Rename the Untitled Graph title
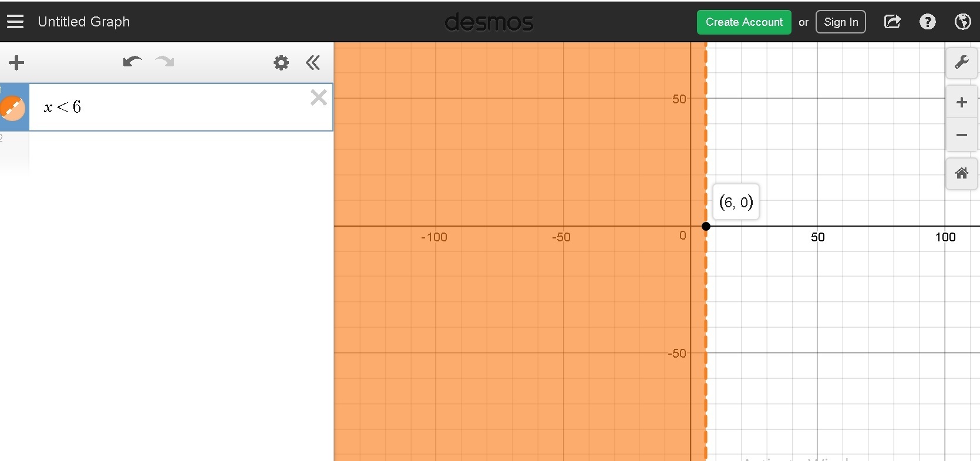The height and width of the screenshot is (461, 980). point(84,22)
